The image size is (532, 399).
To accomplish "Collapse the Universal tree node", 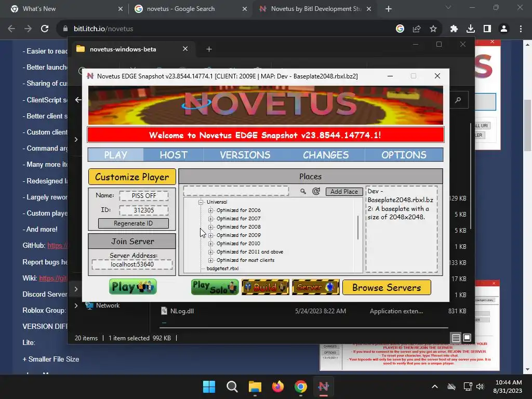I will [x=201, y=202].
